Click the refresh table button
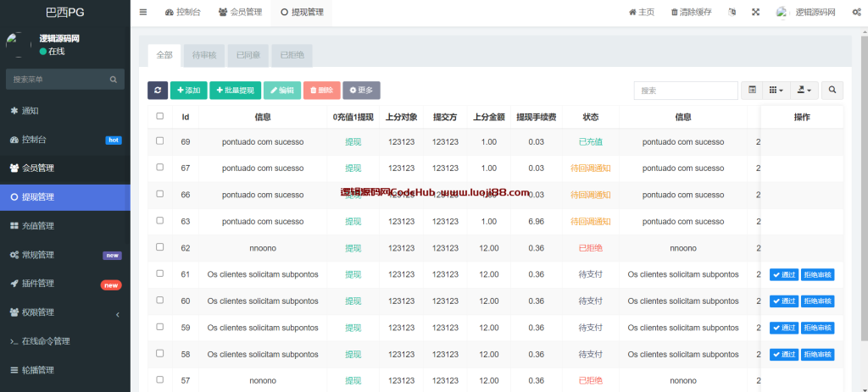The width and height of the screenshot is (868, 392). click(158, 90)
